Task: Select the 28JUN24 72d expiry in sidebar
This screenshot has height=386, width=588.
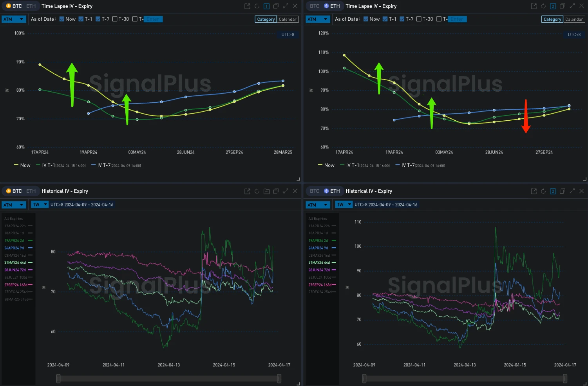Action: coord(16,270)
